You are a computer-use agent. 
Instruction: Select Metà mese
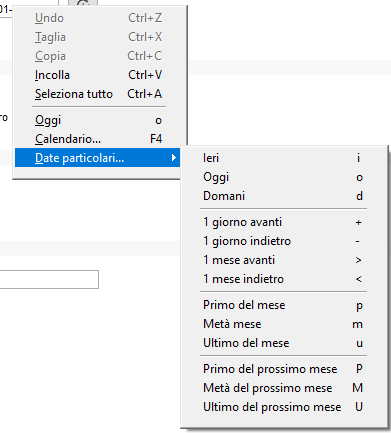pos(284,324)
